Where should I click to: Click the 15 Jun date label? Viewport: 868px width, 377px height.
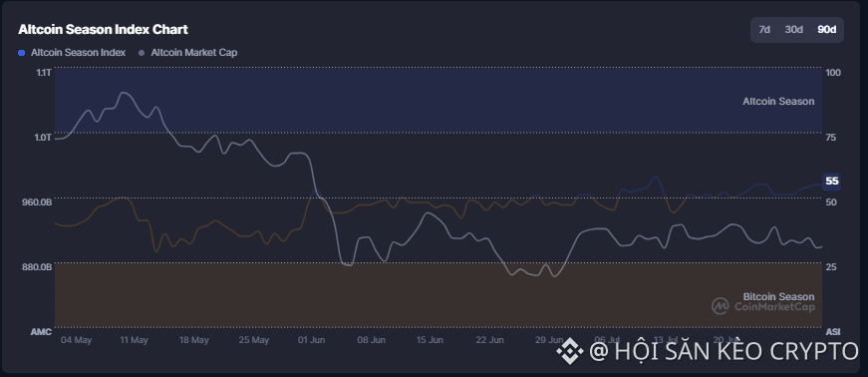430,340
